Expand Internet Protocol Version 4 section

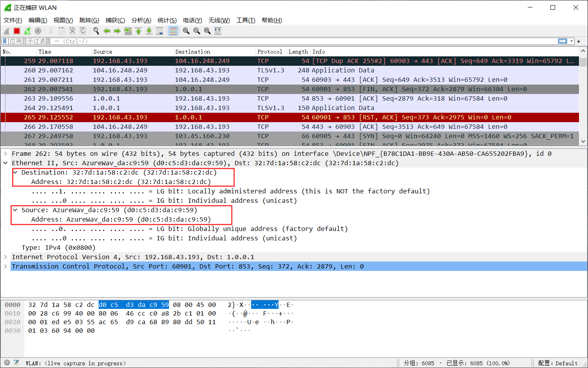click(5, 257)
